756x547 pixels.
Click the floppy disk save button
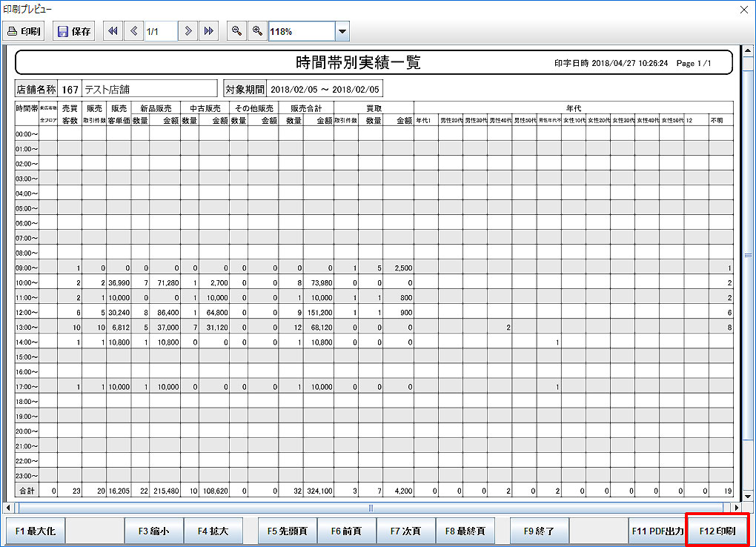point(74,31)
